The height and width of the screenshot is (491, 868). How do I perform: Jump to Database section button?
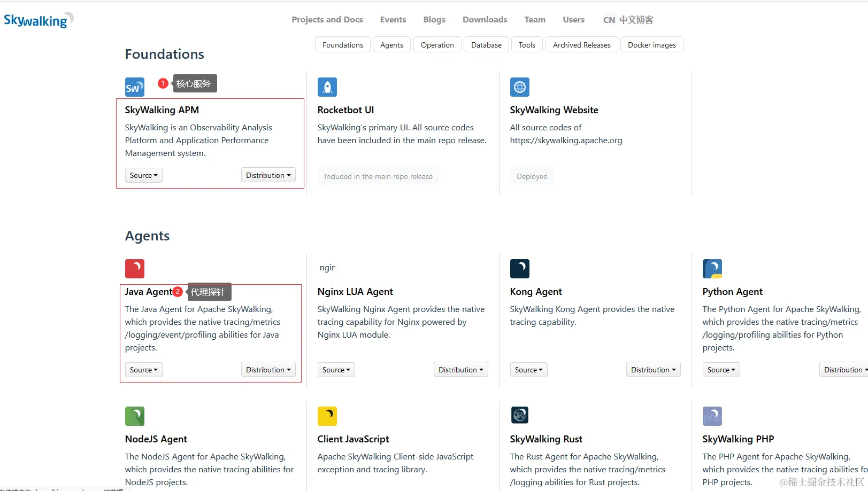[x=487, y=45]
